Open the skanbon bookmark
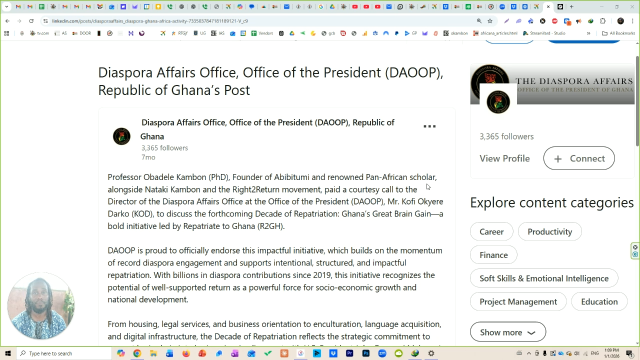Viewport: 640px width, 360px height. point(456,33)
